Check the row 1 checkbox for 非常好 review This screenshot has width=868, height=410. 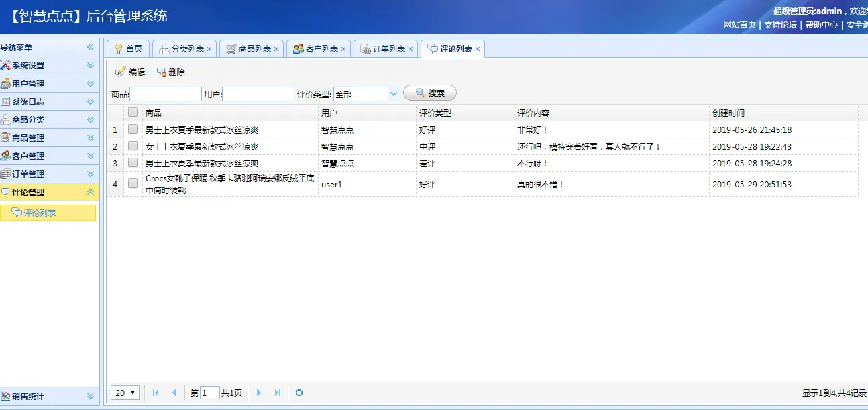click(x=133, y=130)
